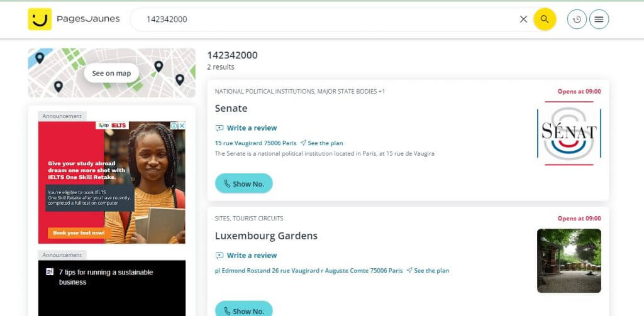This screenshot has height=316, width=644.
Task: Click Book your test now in ad
Action: point(79,233)
